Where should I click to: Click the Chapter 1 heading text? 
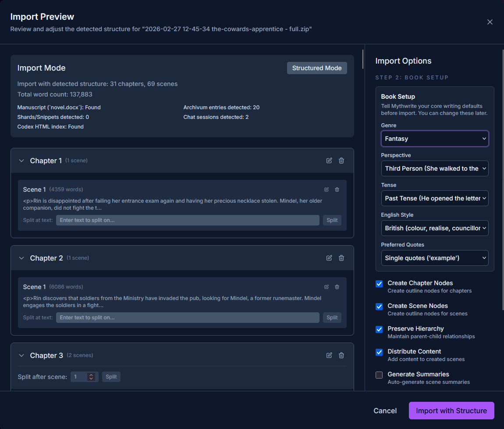pos(46,161)
